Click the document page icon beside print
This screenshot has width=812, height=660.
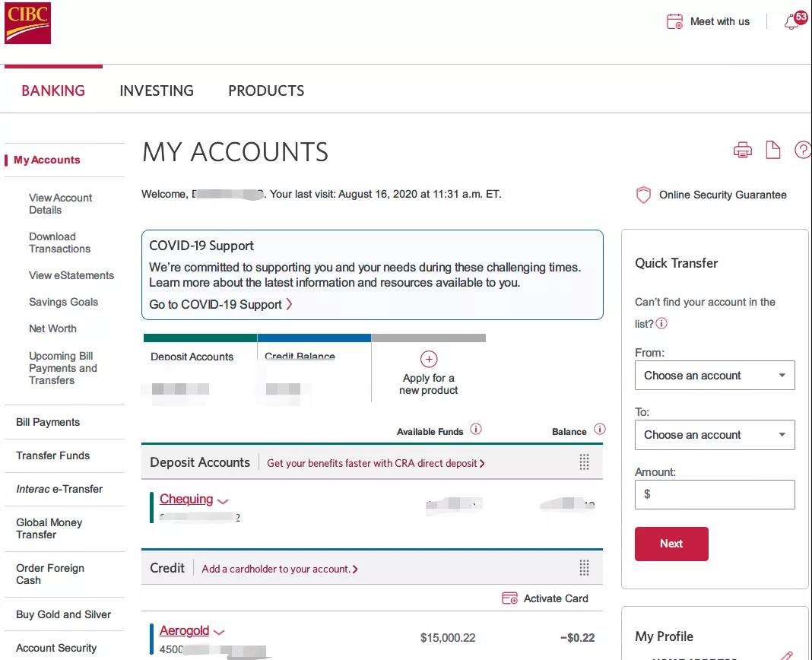point(773,150)
